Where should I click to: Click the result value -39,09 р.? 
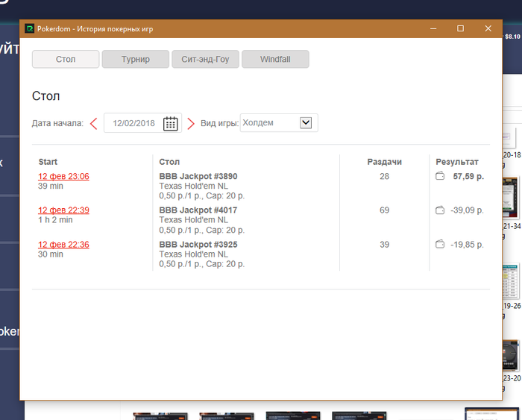pos(467,210)
